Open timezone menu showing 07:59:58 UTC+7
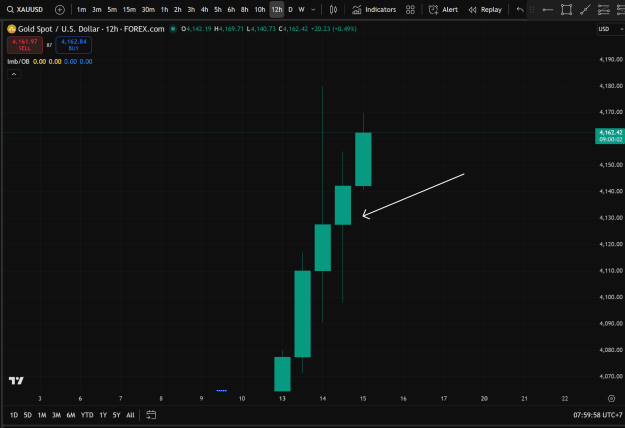Image resolution: width=625 pixels, height=428 pixels. pos(597,415)
